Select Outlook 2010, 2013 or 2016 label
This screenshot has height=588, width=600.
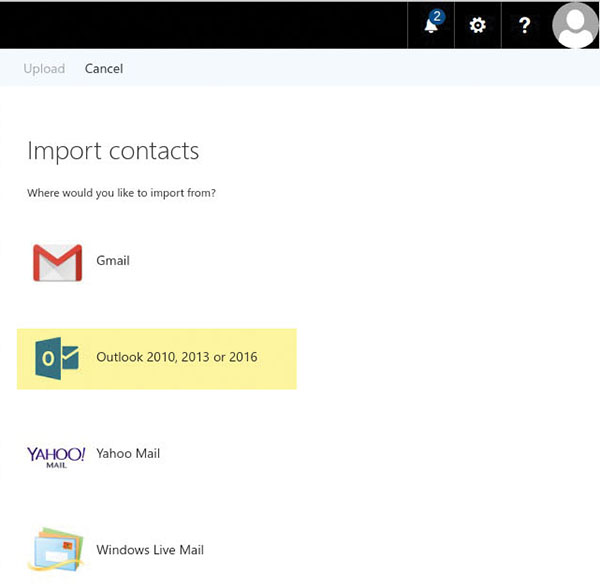(x=177, y=357)
